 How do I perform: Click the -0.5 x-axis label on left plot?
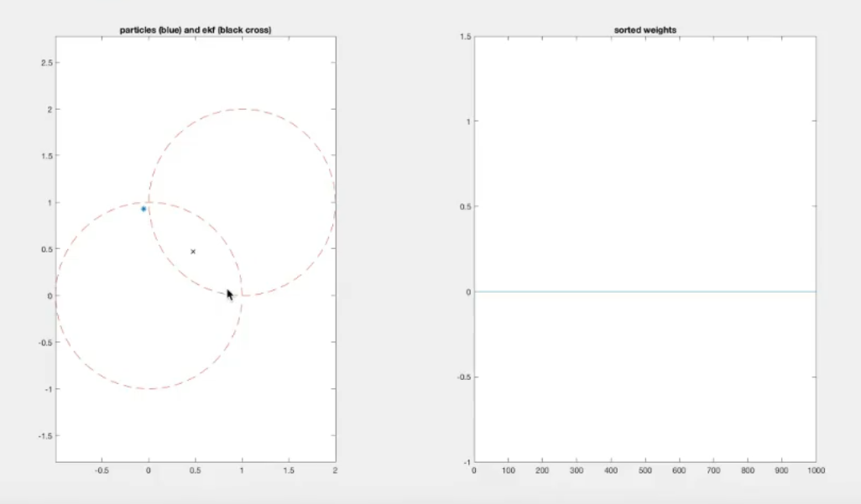(x=102, y=471)
